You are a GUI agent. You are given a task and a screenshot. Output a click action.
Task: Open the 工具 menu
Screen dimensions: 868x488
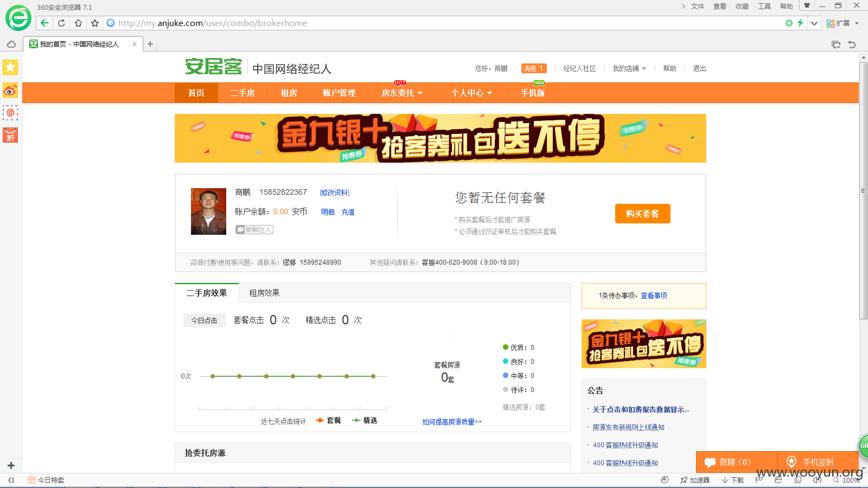point(764,7)
